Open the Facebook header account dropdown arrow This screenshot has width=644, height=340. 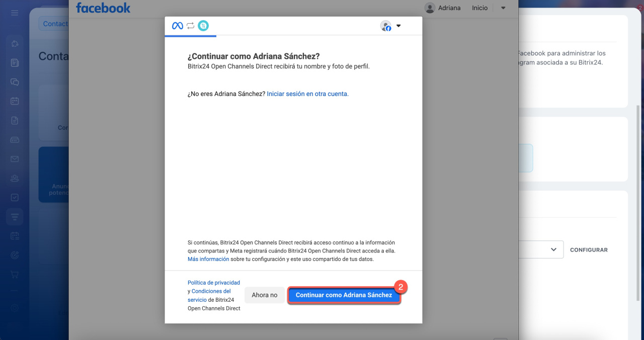[503, 8]
